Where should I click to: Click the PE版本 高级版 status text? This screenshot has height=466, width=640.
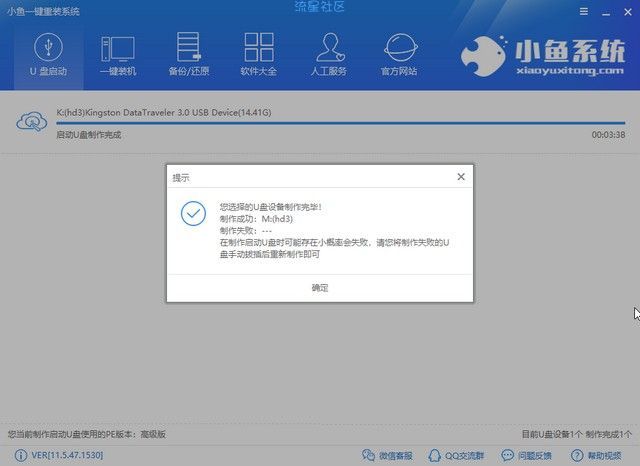(x=87, y=434)
